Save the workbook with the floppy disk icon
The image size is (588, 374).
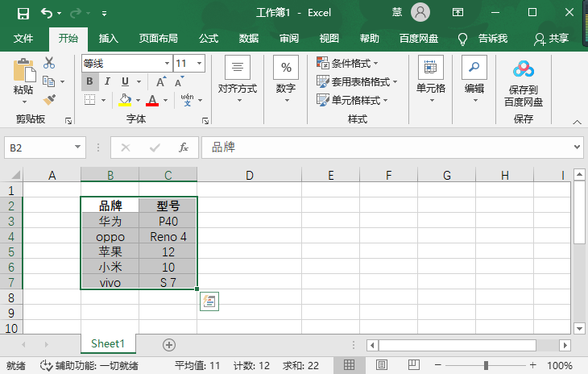click(23, 14)
